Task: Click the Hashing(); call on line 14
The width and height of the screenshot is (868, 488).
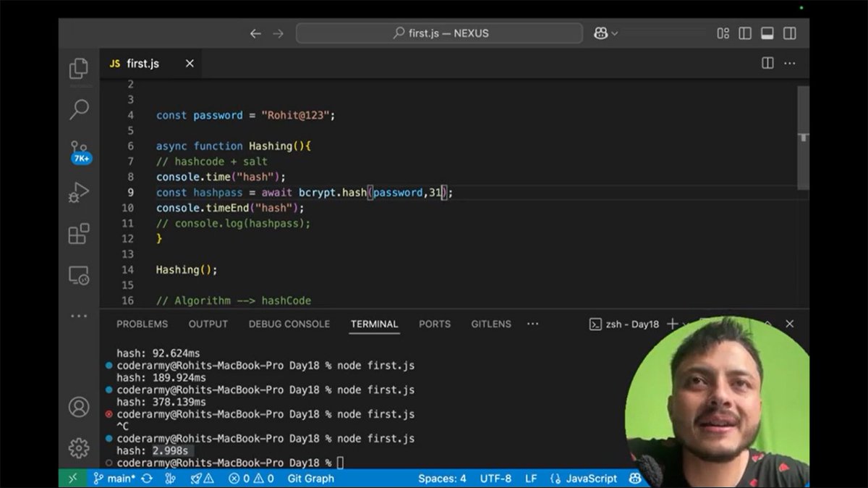Action: pos(187,269)
